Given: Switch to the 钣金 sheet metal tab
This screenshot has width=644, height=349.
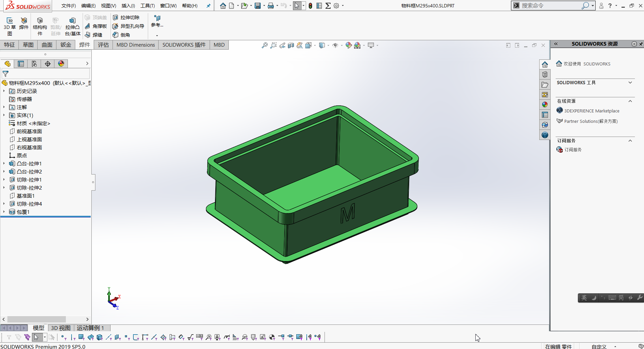Looking at the screenshot, I should (x=66, y=45).
